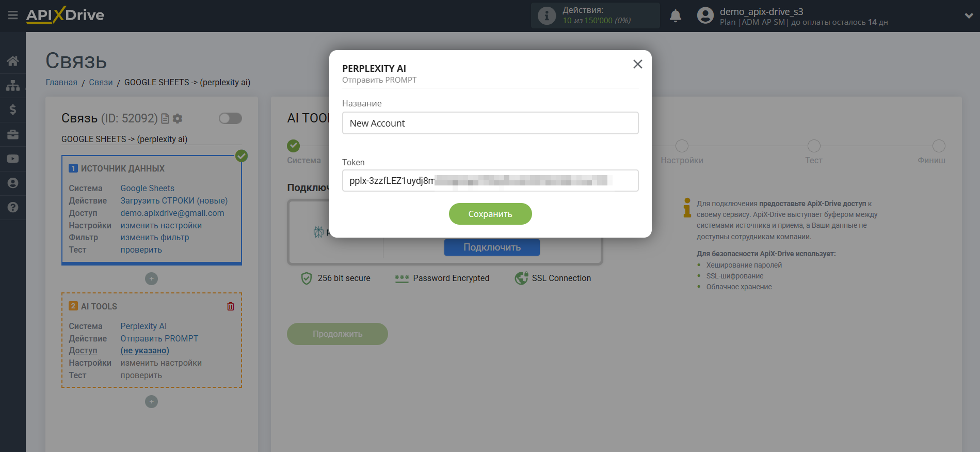The image size is (980, 452).
Task: Click the data source green checkmark
Action: point(242,155)
